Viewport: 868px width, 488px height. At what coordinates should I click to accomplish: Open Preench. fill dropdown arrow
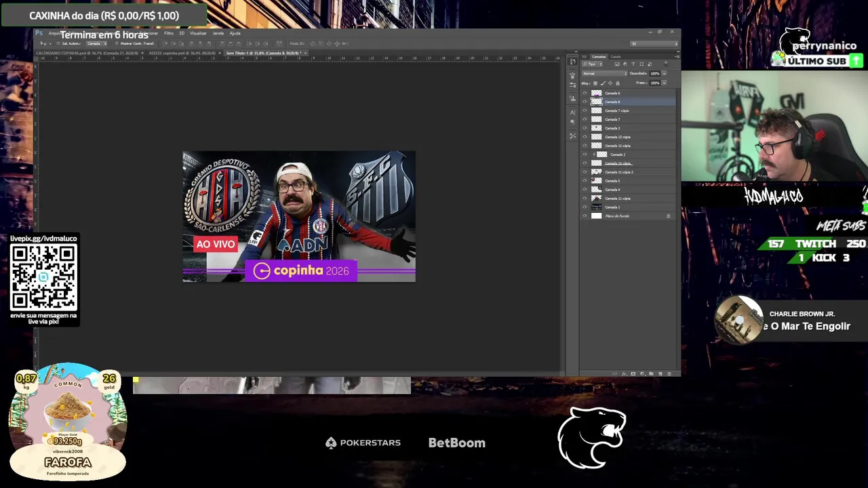664,83
